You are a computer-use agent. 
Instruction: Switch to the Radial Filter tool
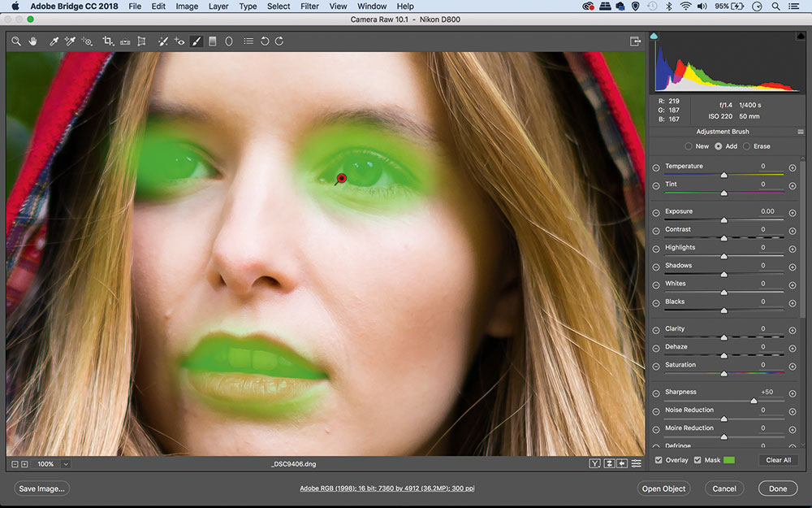point(228,41)
